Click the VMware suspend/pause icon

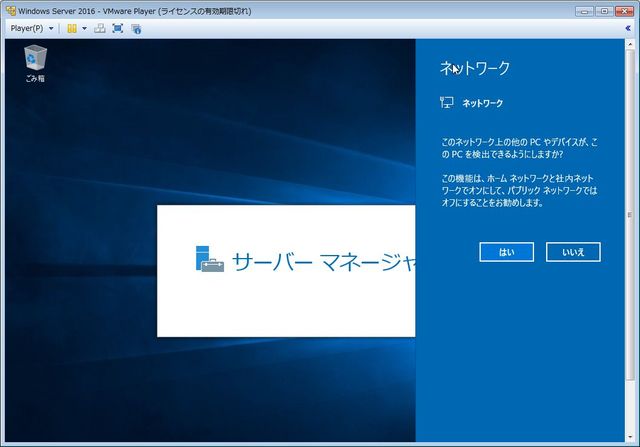[72, 29]
